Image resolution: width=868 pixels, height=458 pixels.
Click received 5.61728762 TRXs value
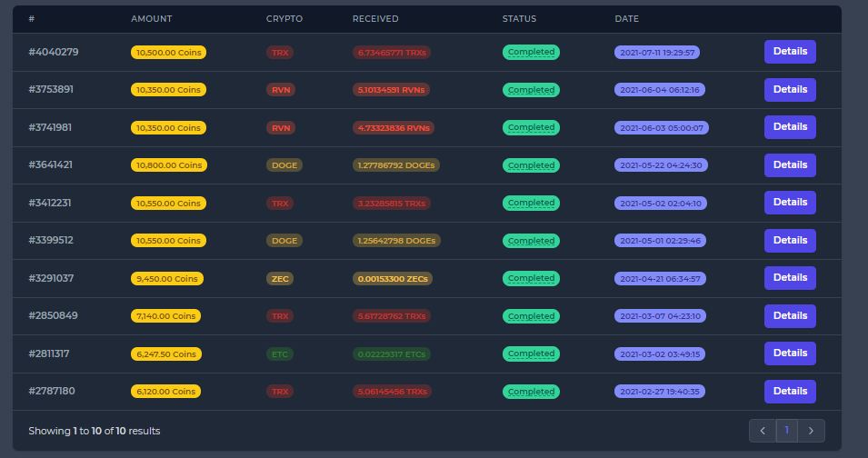392,316
